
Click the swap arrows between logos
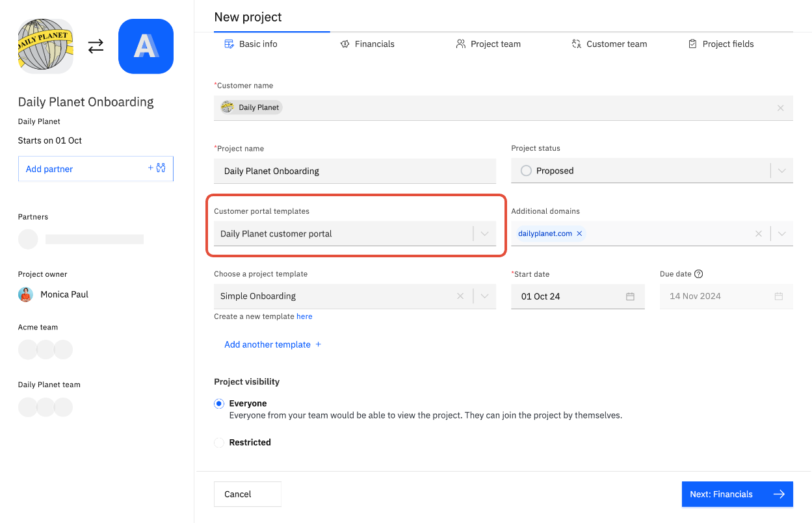(x=96, y=46)
